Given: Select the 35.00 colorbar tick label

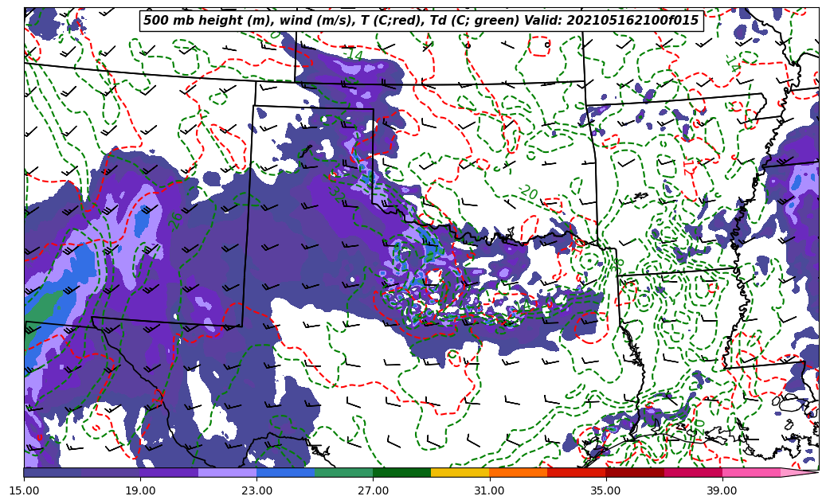Looking at the screenshot, I should pyautogui.click(x=605, y=490).
